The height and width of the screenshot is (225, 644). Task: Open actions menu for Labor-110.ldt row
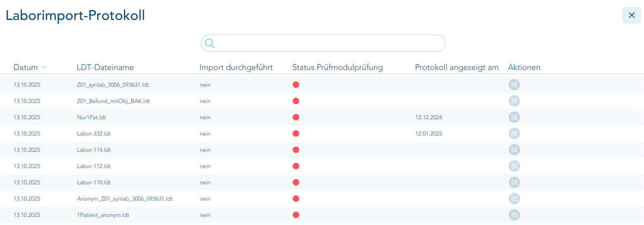click(x=514, y=182)
